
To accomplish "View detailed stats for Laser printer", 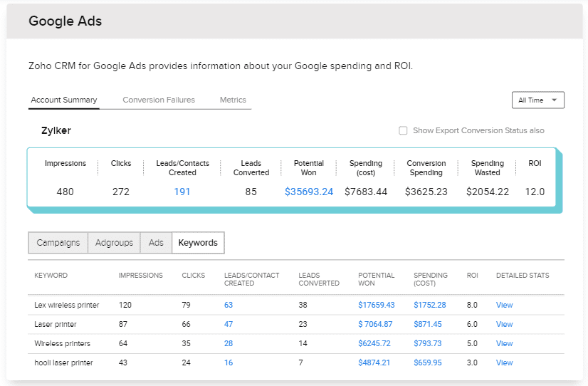I will tap(505, 324).
